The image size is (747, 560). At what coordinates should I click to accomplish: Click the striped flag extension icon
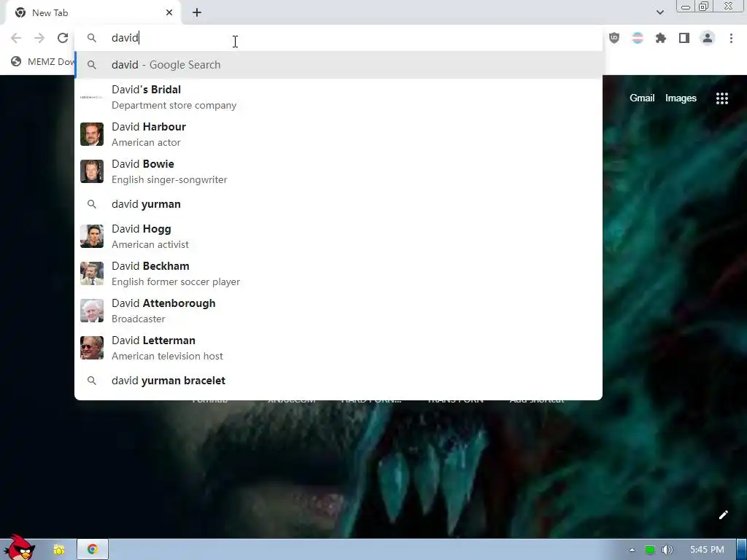point(638,38)
